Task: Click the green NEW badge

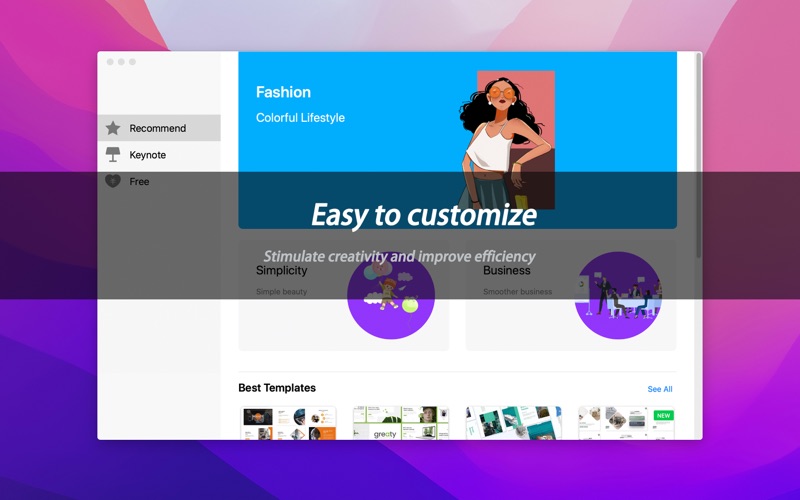Action: (663, 415)
